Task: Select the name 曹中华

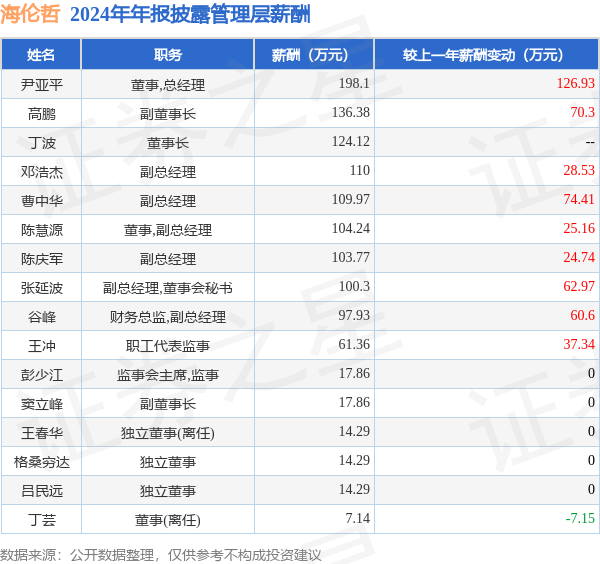Action: pos(41,201)
